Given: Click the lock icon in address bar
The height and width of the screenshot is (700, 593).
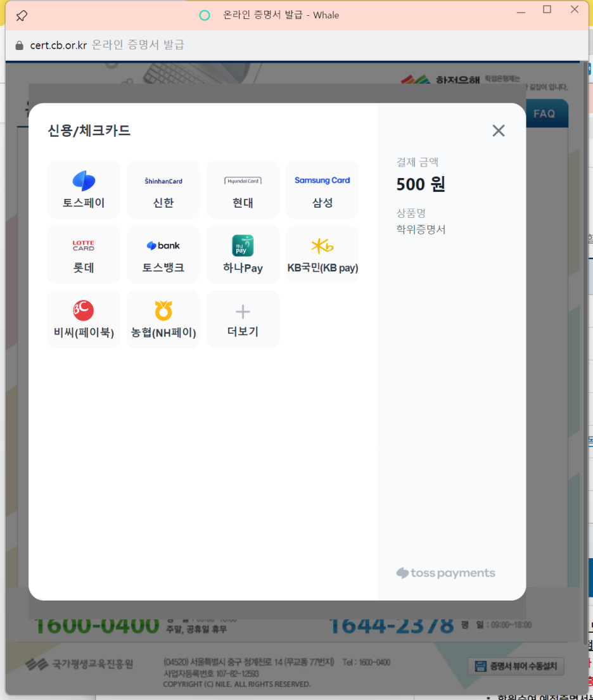Looking at the screenshot, I should point(19,45).
